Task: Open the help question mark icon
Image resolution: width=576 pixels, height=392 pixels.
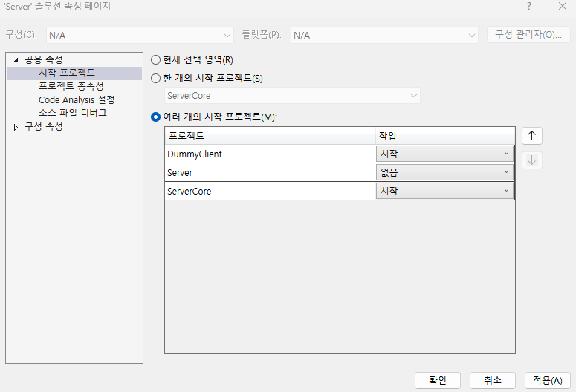Action: (x=529, y=6)
